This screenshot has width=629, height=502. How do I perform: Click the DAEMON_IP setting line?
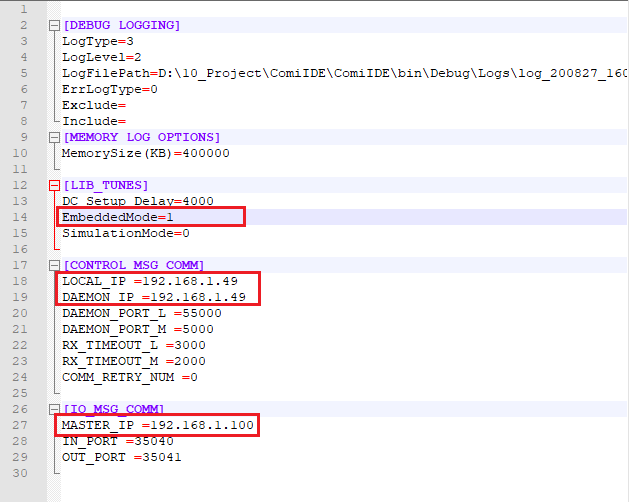coord(149,297)
